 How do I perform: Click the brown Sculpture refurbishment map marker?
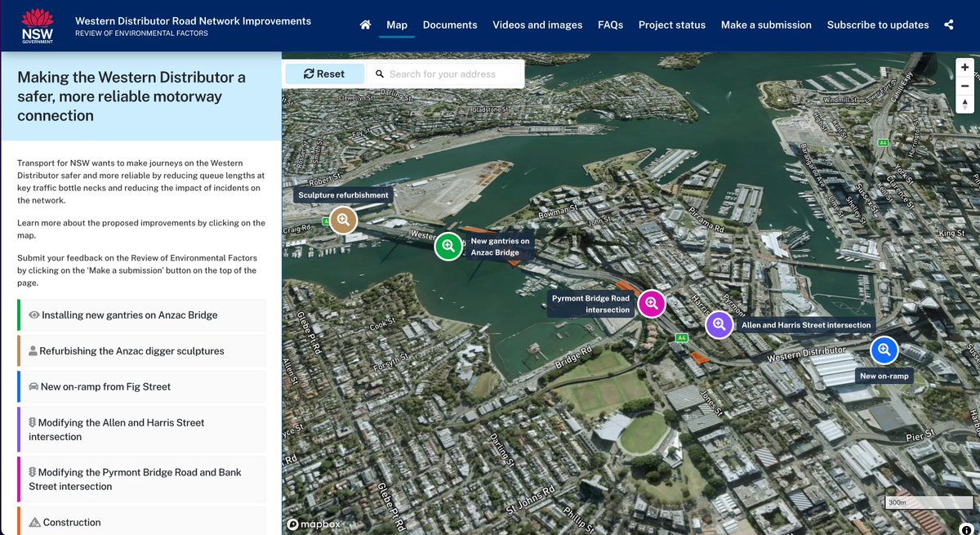(x=343, y=220)
